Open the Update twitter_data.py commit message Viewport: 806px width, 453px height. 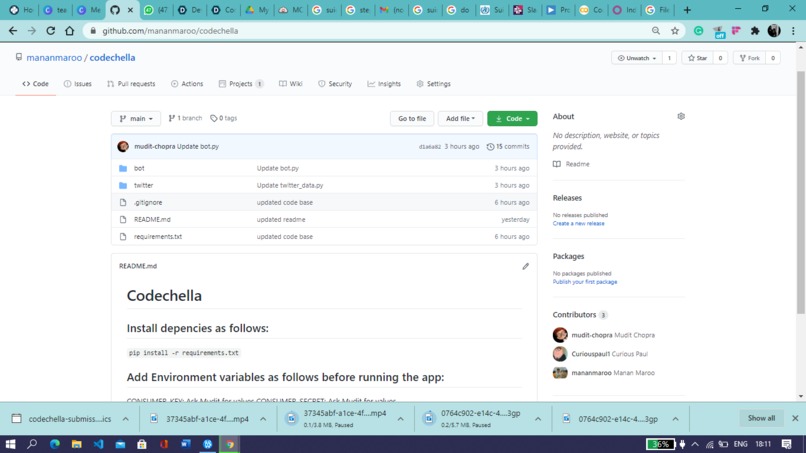click(x=290, y=185)
